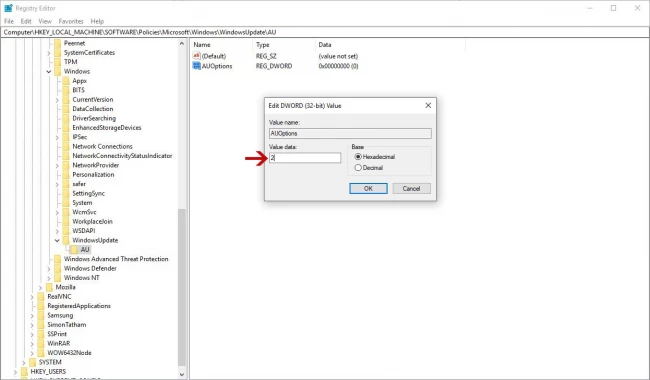This screenshot has height=380, width=650.
Task: Select the NetworkConnectivityStatusIndicator key
Action: coord(122,156)
